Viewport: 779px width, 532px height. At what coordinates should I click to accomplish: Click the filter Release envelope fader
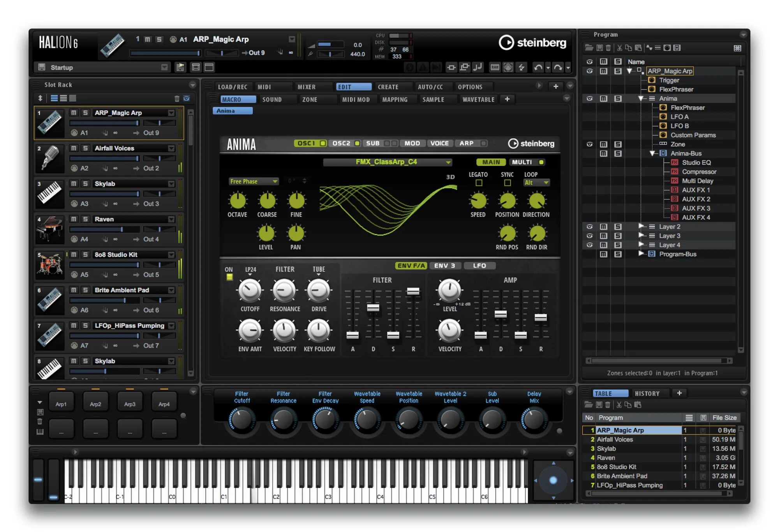point(413,291)
